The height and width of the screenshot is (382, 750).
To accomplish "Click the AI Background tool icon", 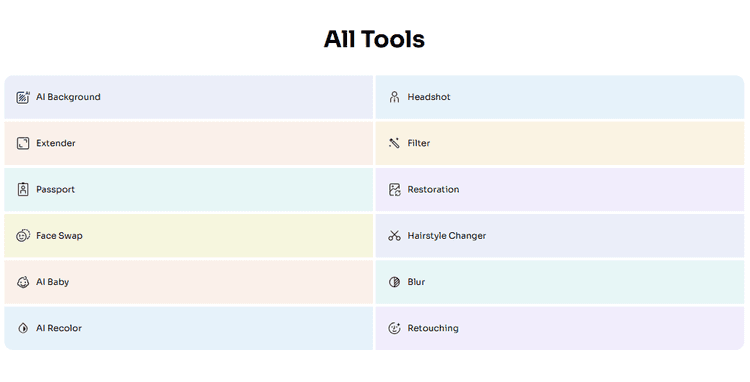I will (23, 97).
